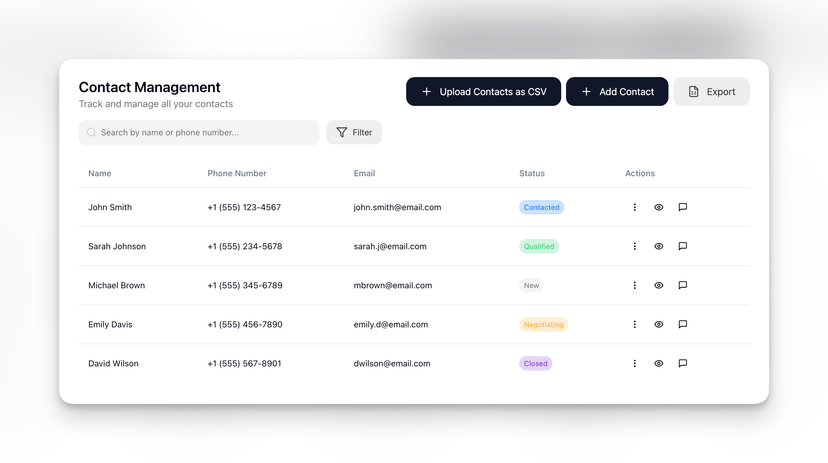This screenshot has width=828, height=463.
Task: Open message icon for John Smith
Action: click(x=682, y=207)
